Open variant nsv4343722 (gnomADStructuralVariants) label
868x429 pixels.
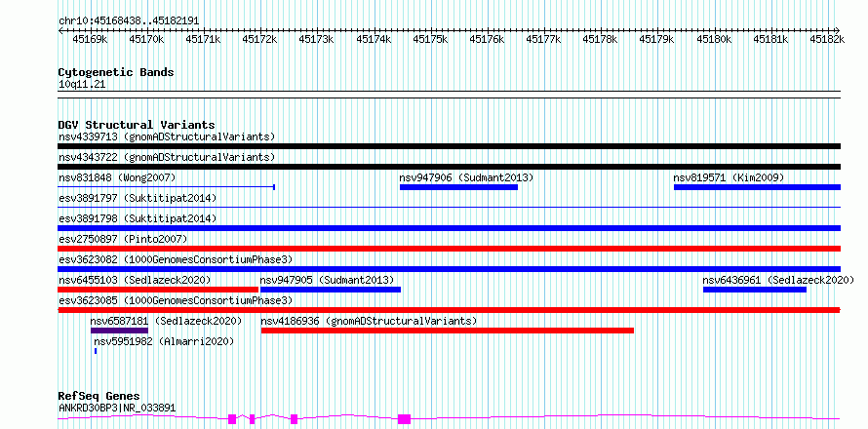click(x=167, y=157)
